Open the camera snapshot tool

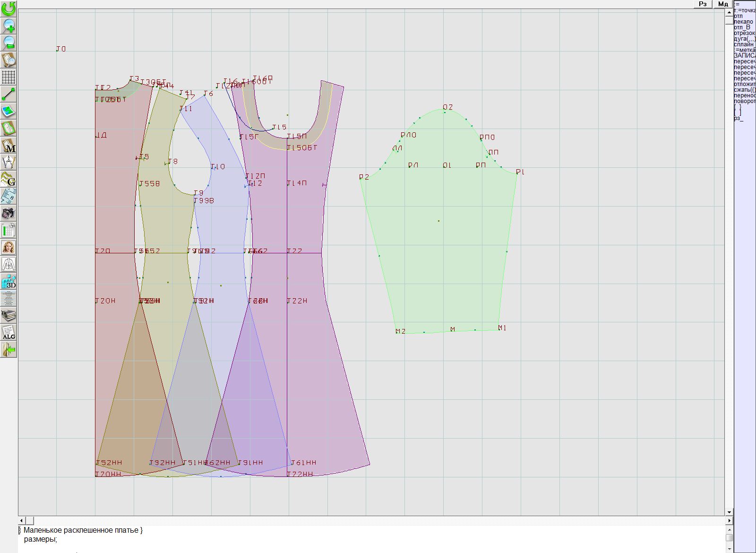(9, 213)
